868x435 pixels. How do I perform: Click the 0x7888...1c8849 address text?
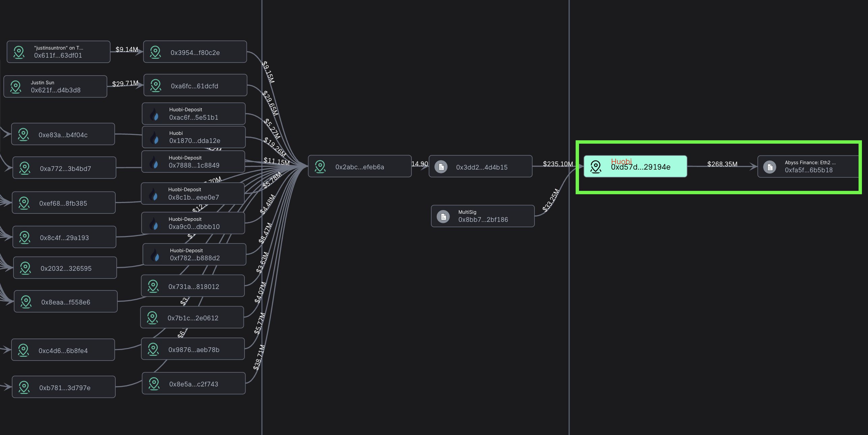tap(194, 165)
